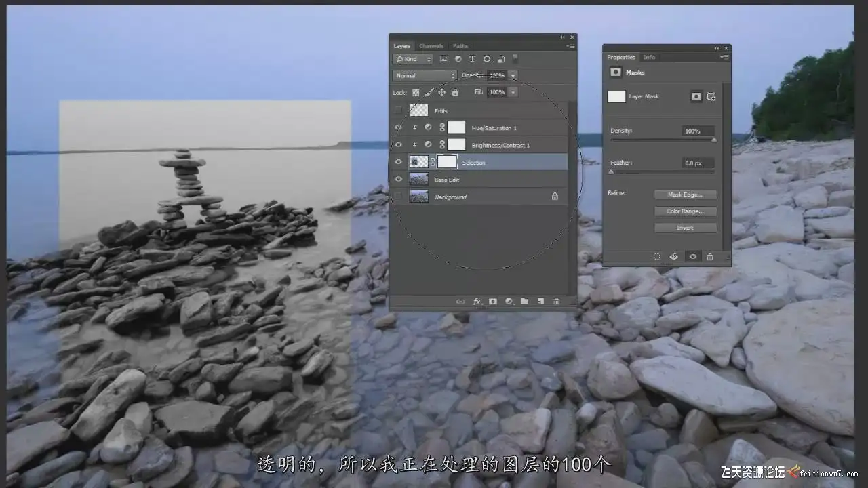Screen dimensions: 868x488
Task: Click the Invert button
Action: (685, 228)
